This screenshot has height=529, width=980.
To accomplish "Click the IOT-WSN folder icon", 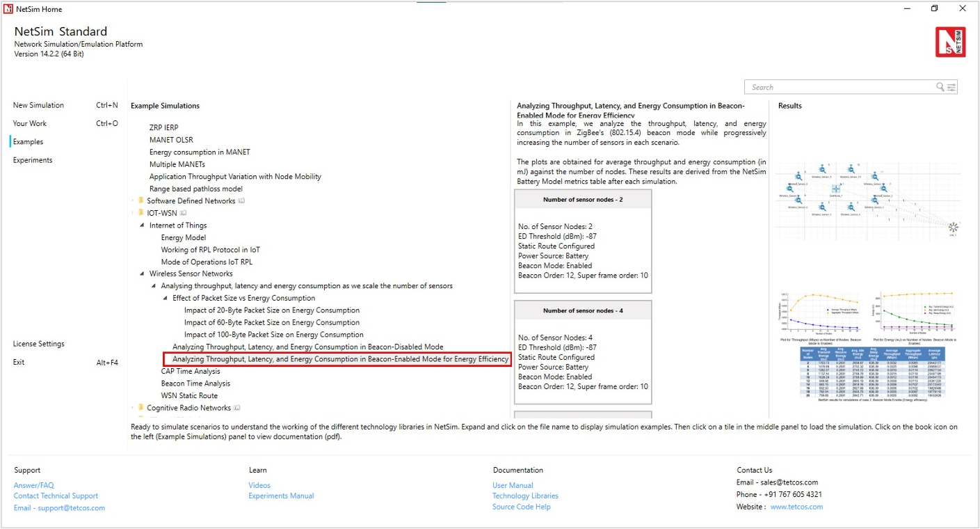I will click(x=141, y=213).
